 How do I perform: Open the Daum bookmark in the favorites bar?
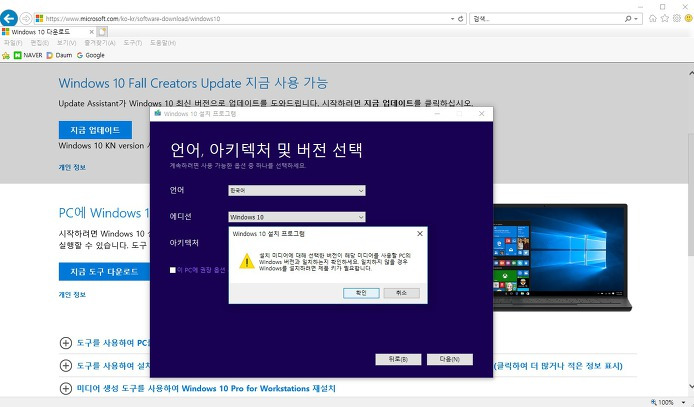click(x=59, y=55)
